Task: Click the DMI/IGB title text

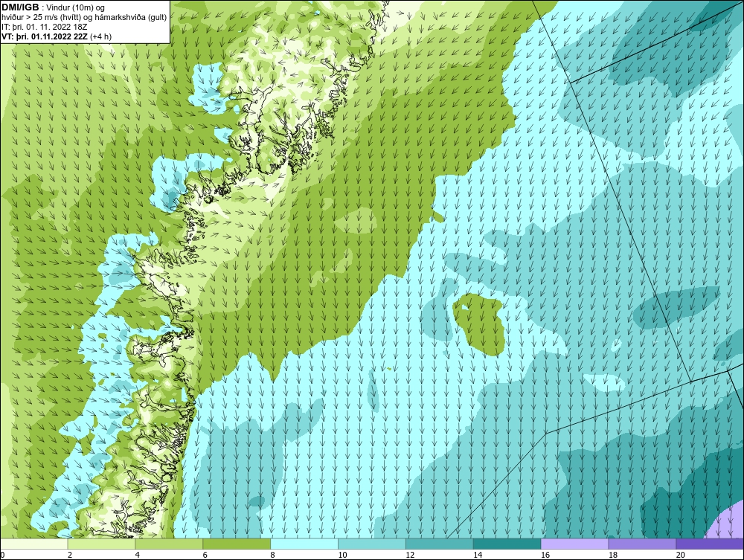Action: 20,7
